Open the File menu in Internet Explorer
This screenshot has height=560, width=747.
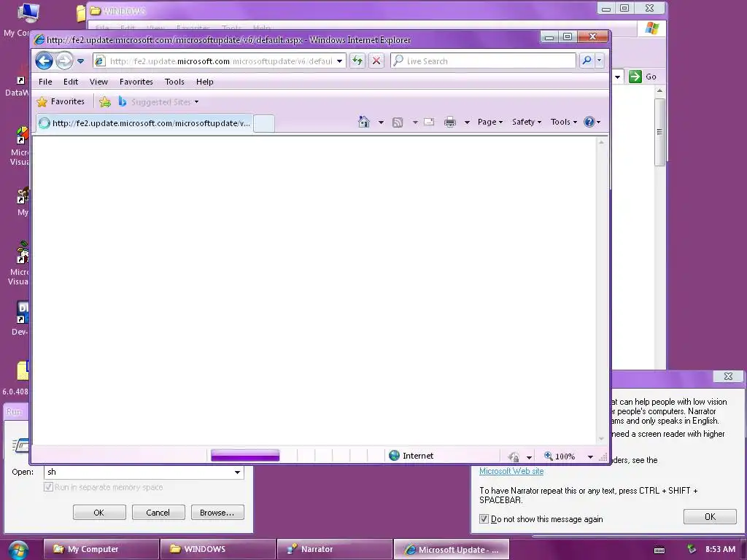click(x=45, y=82)
